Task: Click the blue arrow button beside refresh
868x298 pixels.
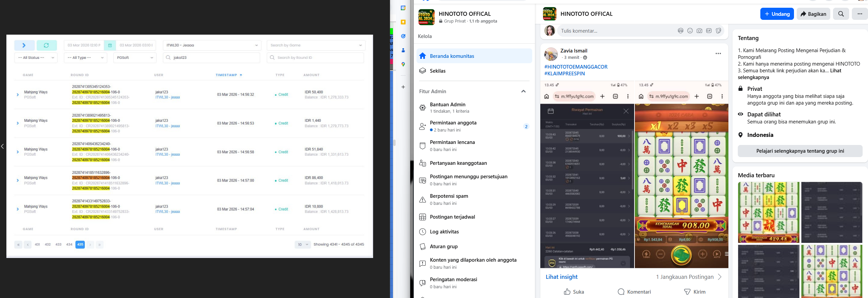Action: [24, 45]
